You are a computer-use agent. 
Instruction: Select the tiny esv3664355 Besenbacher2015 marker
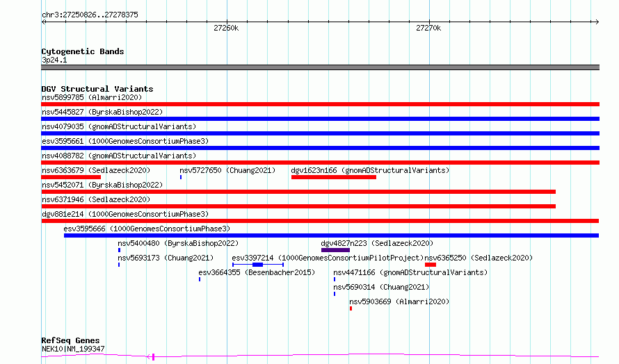(x=200, y=279)
